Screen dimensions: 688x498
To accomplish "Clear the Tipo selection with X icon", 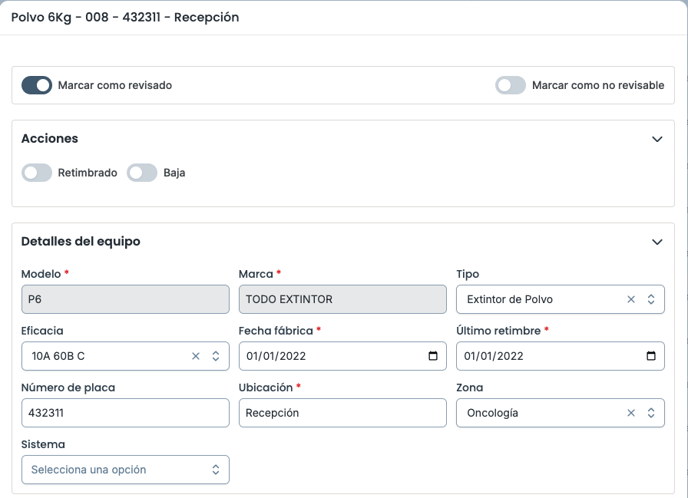I will click(x=631, y=299).
